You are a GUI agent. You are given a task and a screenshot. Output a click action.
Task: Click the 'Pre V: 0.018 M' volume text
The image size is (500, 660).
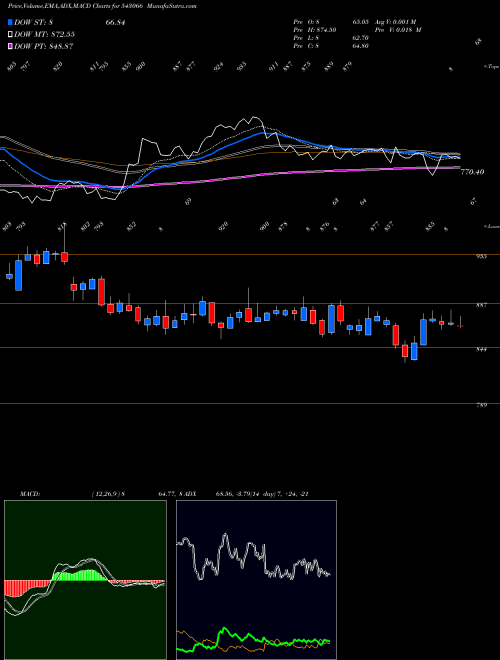[400, 29]
